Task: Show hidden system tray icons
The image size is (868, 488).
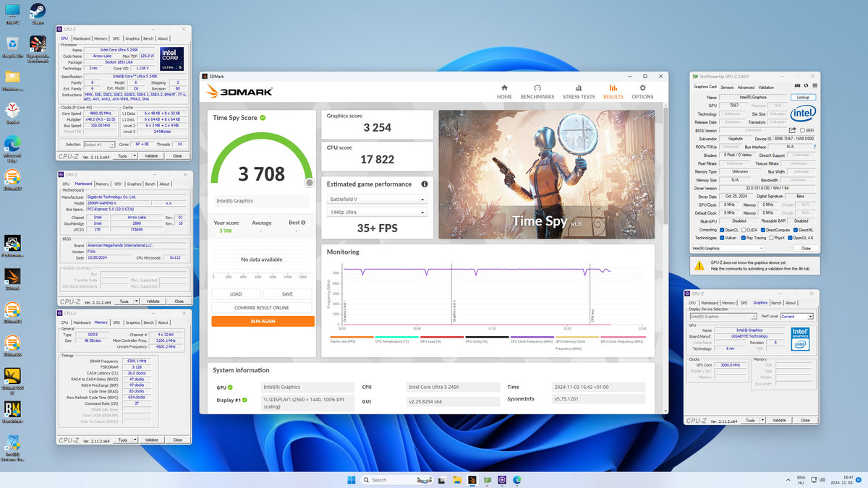Action: click(788, 479)
